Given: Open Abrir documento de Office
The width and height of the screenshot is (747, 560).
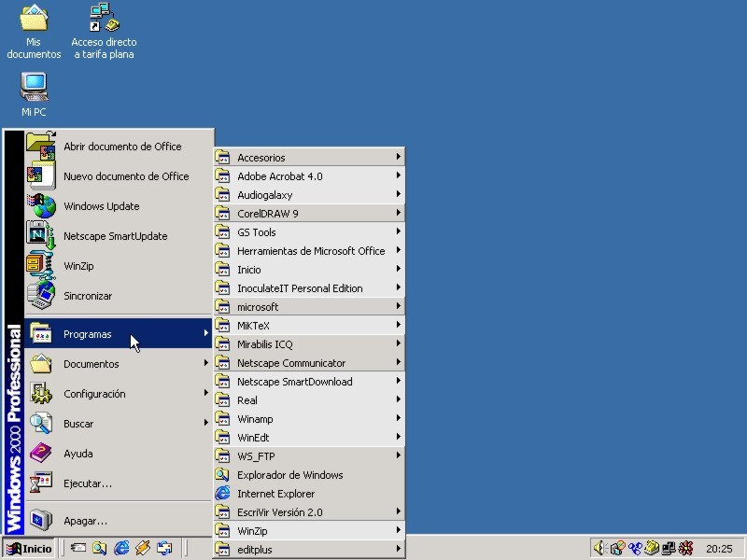Looking at the screenshot, I should [x=119, y=147].
